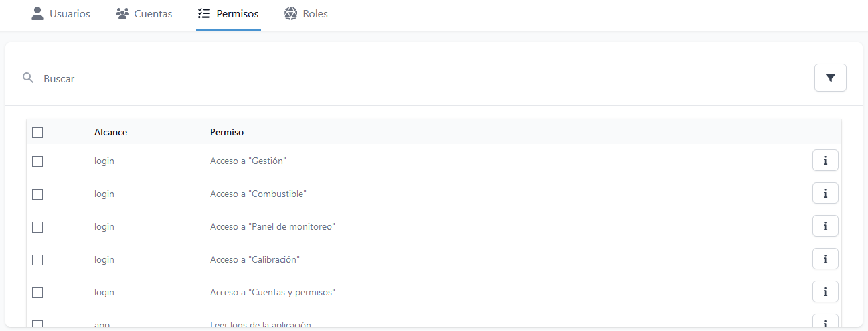Click the filter funnel icon button
The image size is (868, 331).
click(830, 78)
